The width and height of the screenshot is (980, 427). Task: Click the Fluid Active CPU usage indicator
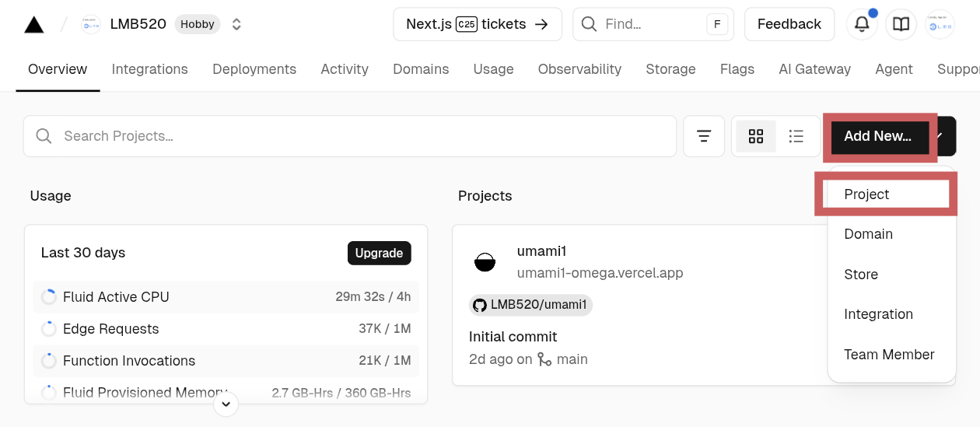pyautogui.click(x=49, y=297)
